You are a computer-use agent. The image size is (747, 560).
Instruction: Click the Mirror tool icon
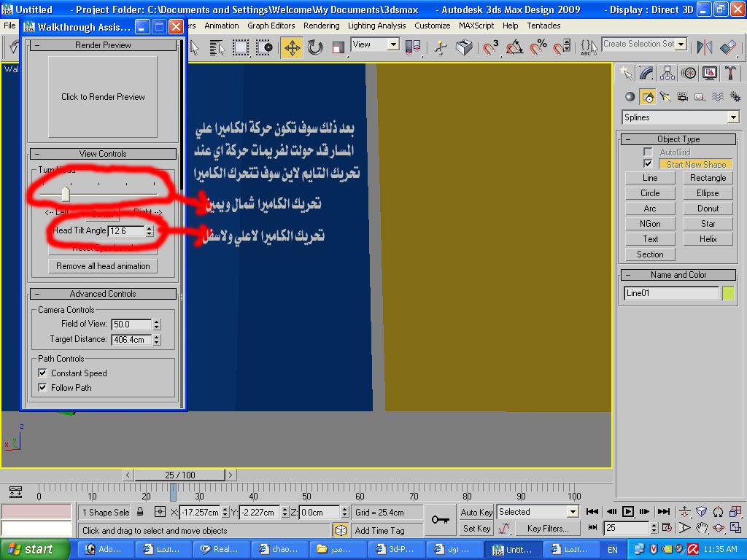(x=704, y=47)
